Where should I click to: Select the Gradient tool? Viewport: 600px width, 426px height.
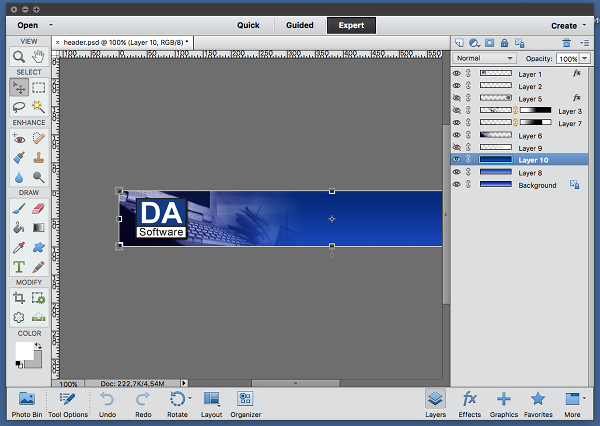pos(38,228)
